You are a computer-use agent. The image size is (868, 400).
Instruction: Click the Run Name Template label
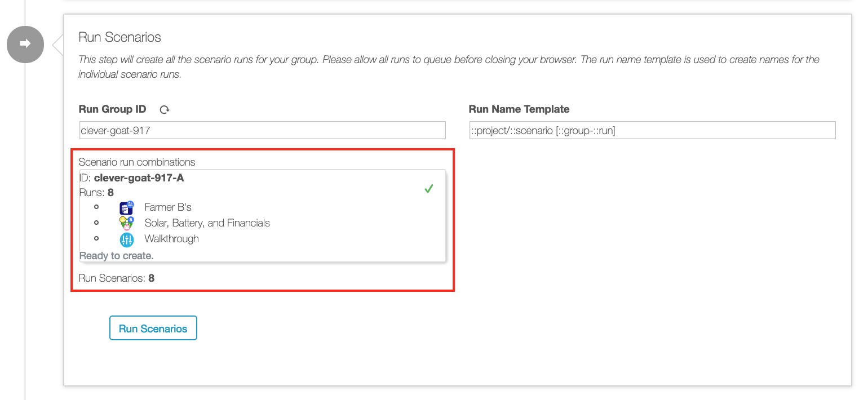519,109
